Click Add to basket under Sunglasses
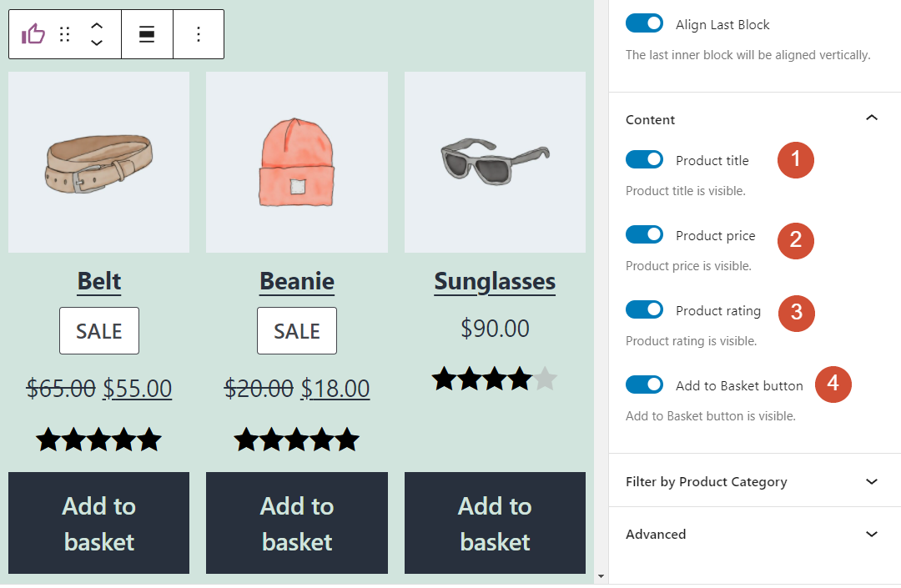Image resolution: width=901 pixels, height=588 pixels. point(495,523)
